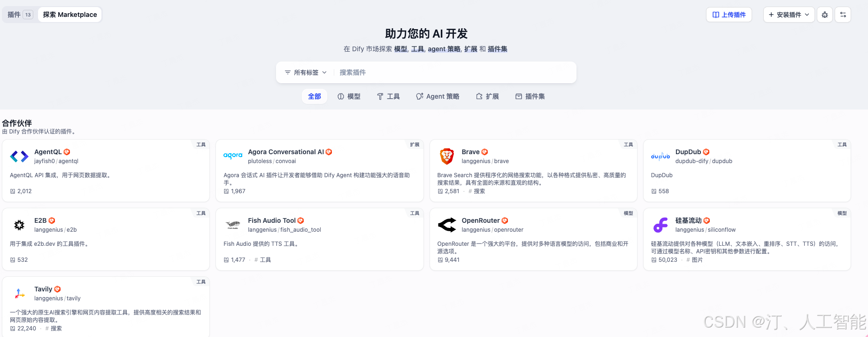Click the Brave plugin title text
The height and width of the screenshot is (337, 868).
click(x=470, y=152)
